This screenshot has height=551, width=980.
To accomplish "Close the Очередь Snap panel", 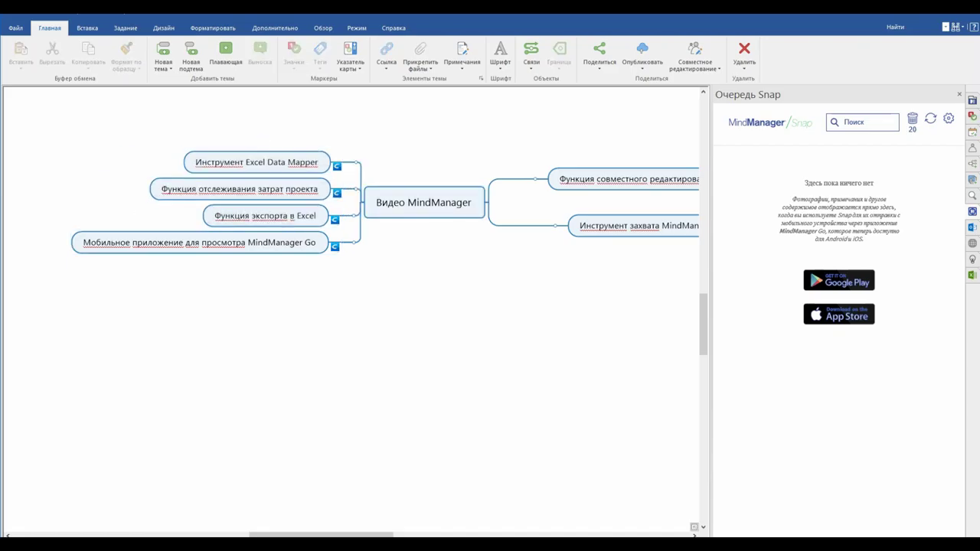I will tap(959, 94).
